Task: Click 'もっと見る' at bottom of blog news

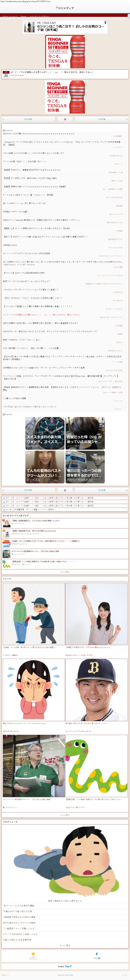Action: [x=65, y=945]
